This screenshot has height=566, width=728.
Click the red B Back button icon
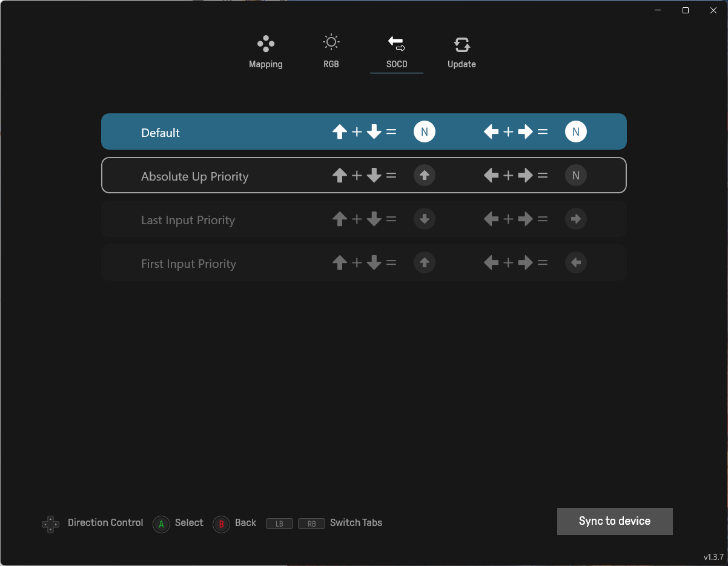pyautogui.click(x=222, y=524)
